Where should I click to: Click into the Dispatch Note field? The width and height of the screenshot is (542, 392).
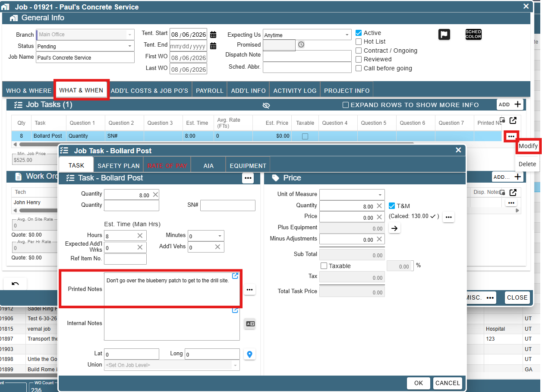pyautogui.click(x=307, y=56)
